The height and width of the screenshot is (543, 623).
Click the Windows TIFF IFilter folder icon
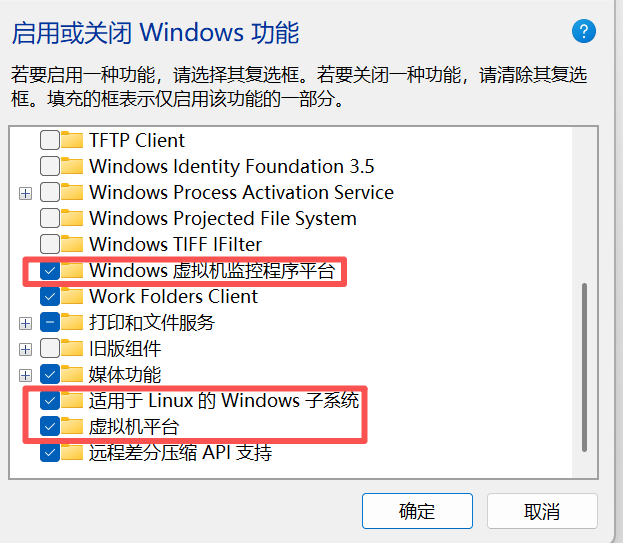72,244
